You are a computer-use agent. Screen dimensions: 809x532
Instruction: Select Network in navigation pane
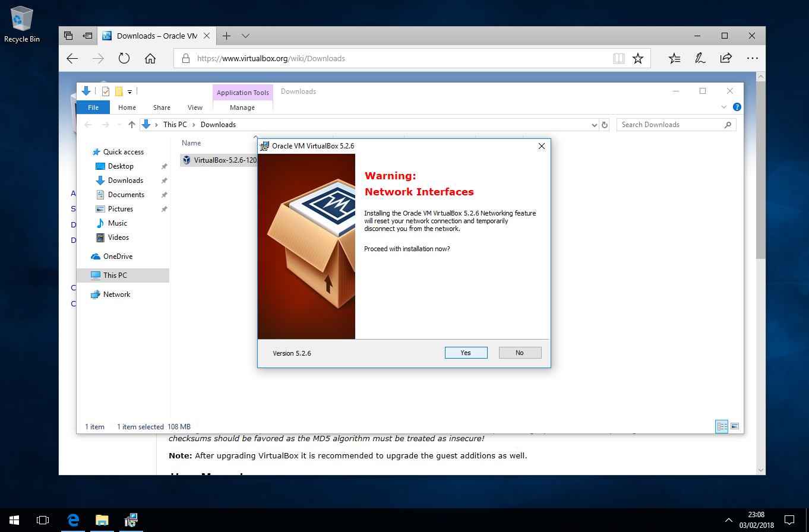(116, 294)
